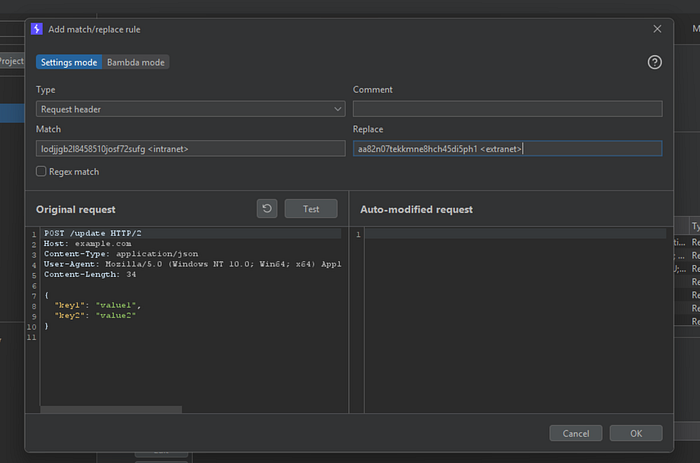Open the Type dropdown arrow
700x463 pixels.
[338, 109]
